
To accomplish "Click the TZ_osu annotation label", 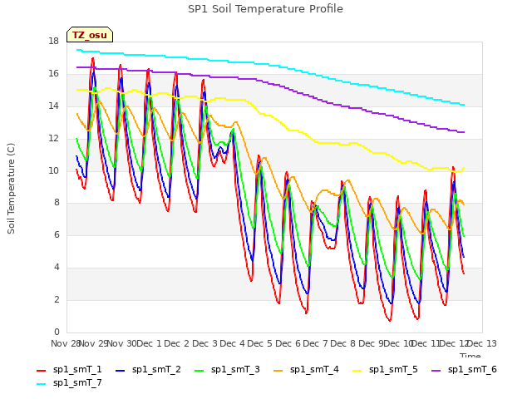I will tap(90, 35).
